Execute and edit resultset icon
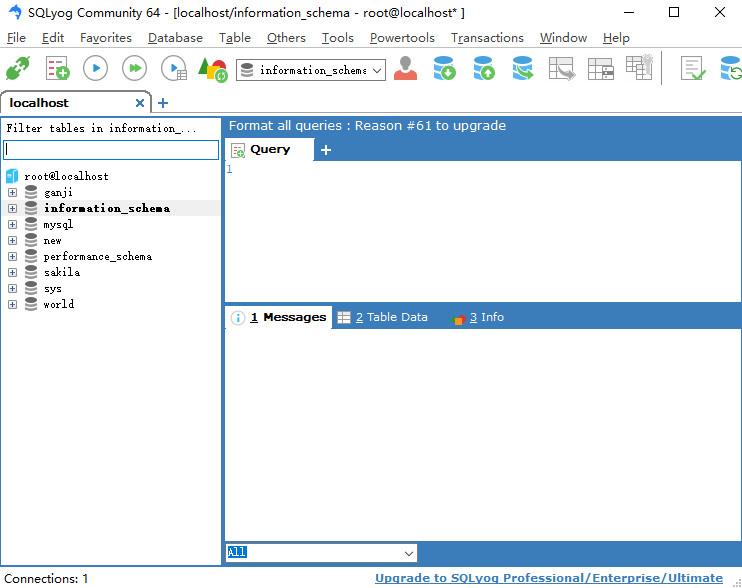This screenshot has height=588, width=742. coord(174,69)
